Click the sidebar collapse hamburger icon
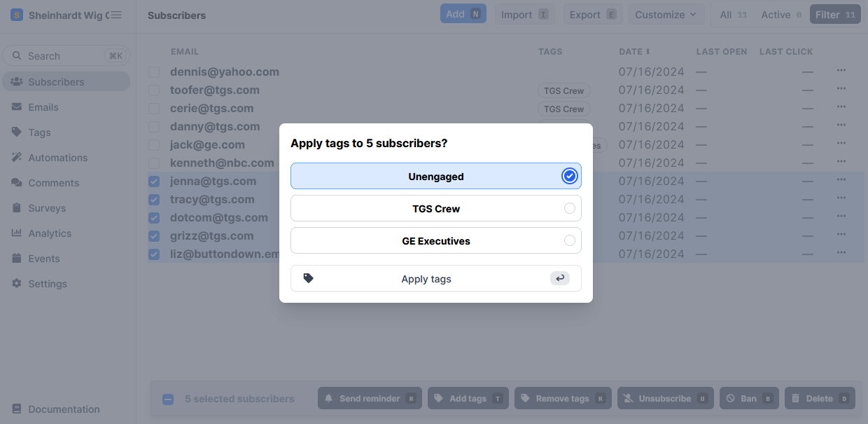Image resolution: width=868 pixels, height=424 pixels. [116, 15]
